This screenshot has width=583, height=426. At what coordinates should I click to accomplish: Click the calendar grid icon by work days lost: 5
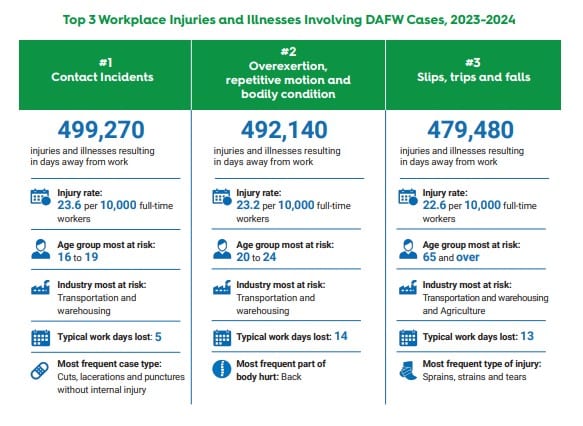click(41, 338)
